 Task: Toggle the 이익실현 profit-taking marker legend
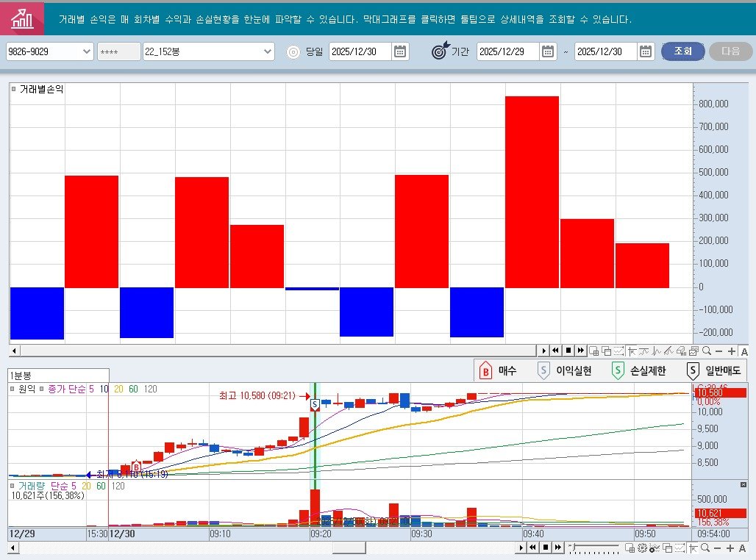[x=565, y=371]
